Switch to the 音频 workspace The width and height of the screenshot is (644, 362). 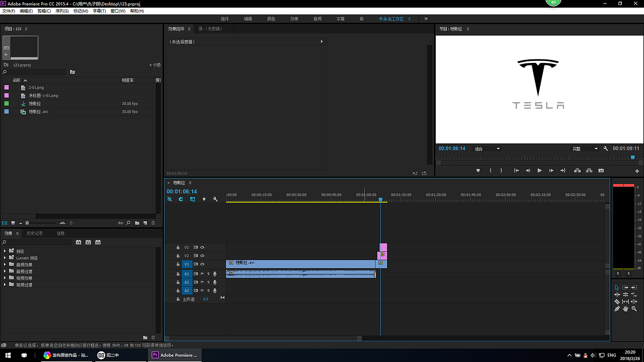pyautogui.click(x=317, y=19)
